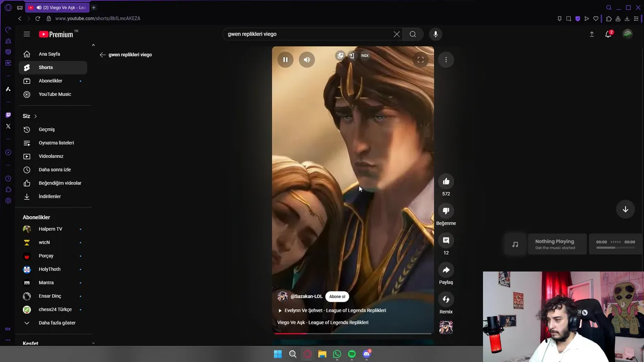The width and height of the screenshot is (644, 362).
Task: Open the Short's three-dot more menu
Action: click(446, 60)
